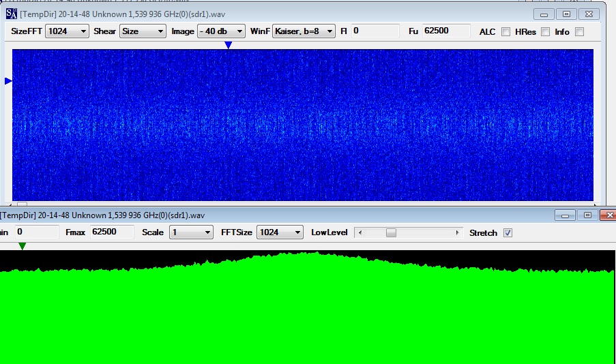Viewport: 616px width, 364px height.
Task: Maximize the lower spectrum window
Action: (587, 215)
